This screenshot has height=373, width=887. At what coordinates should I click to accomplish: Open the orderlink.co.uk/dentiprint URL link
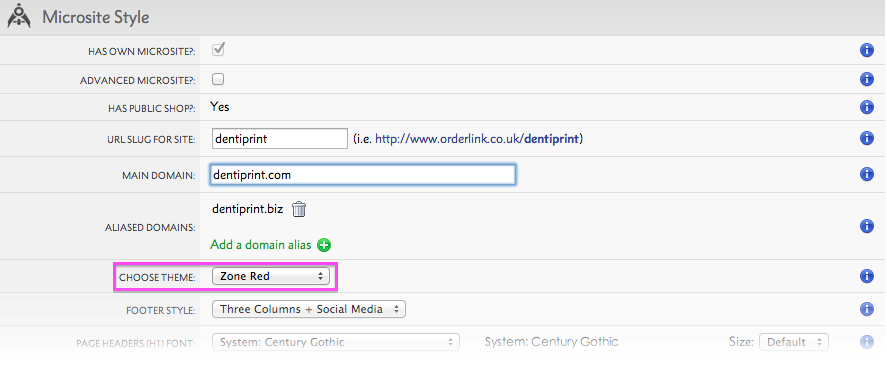477,139
